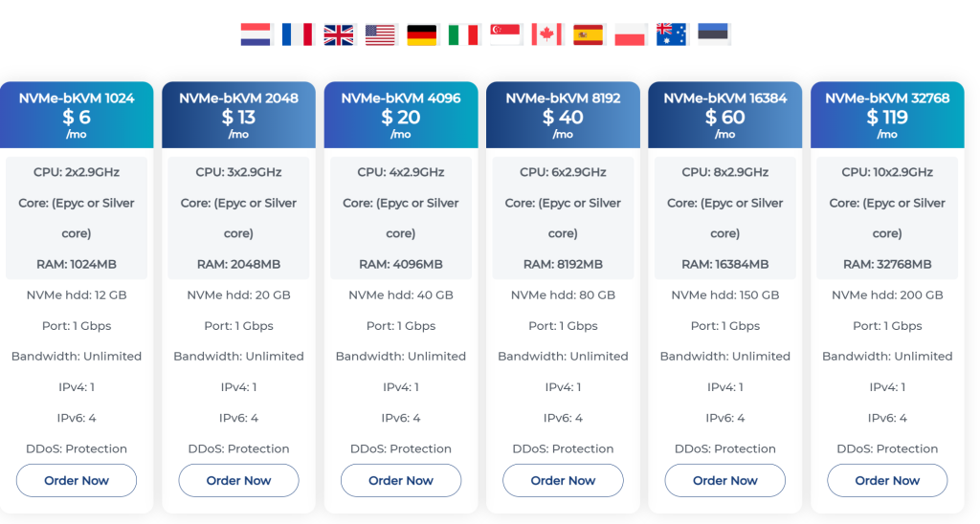
Task: Order the NVMe-bKVM 8192 plan
Action: click(563, 480)
